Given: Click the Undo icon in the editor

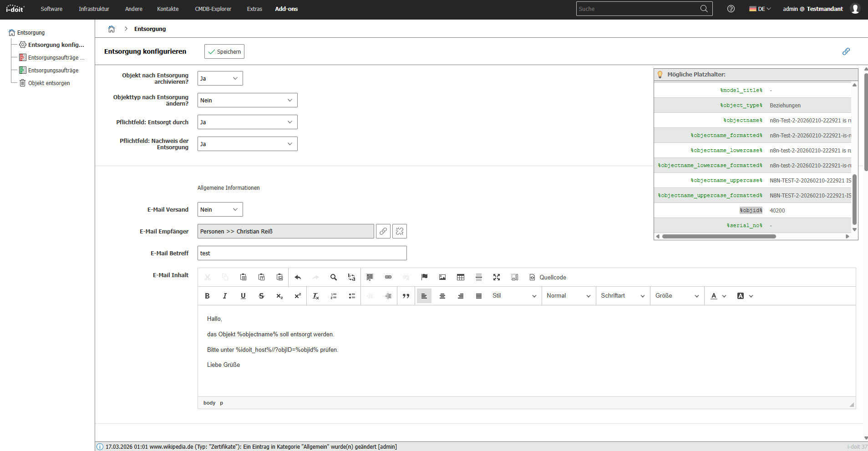Looking at the screenshot, I should click(x=298, y=277).
